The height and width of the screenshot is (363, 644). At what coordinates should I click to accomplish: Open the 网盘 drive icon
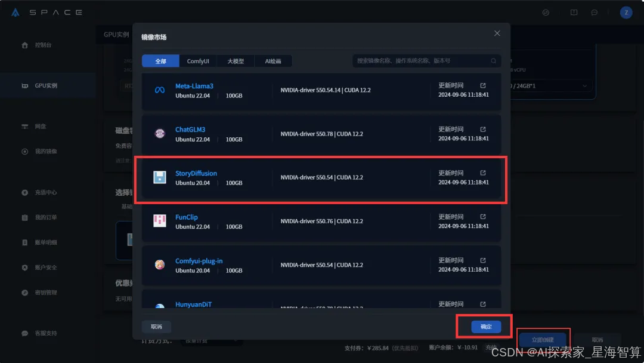(x=24, y=127)
